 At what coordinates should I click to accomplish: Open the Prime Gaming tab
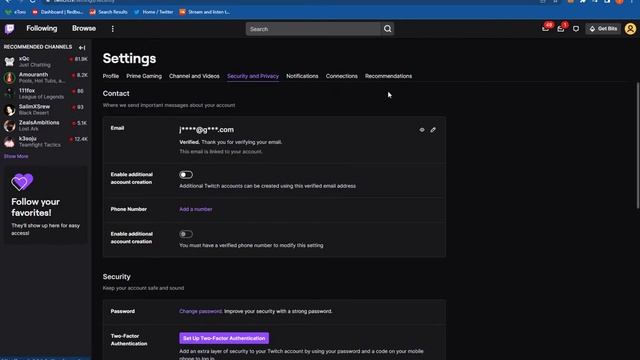[144, 76]
